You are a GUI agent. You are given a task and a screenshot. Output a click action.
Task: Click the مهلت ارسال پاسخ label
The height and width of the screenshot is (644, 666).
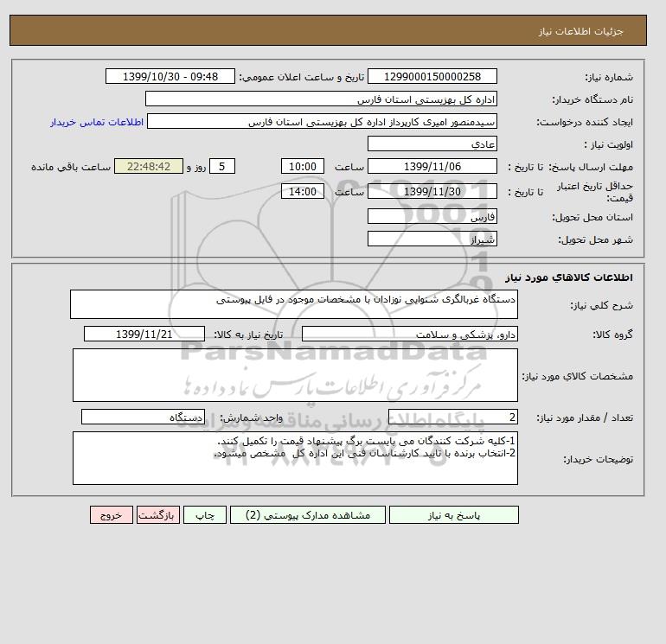(591, 167)
